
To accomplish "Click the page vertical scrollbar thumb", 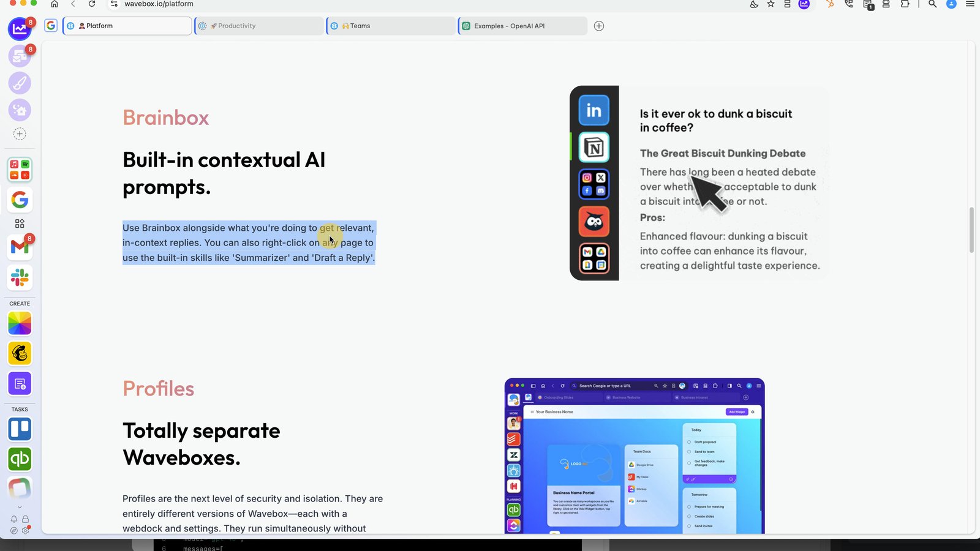I will [971, 230].
